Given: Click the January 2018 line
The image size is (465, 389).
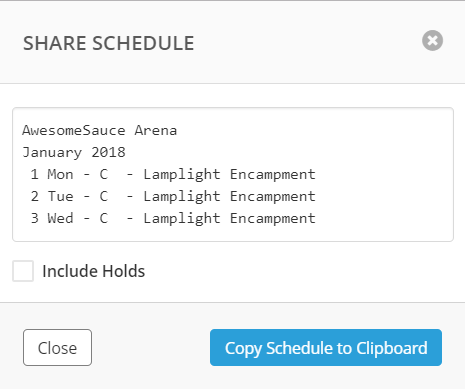Looking at the screenshot, I should pyautogui.click(x=74, y=152).
